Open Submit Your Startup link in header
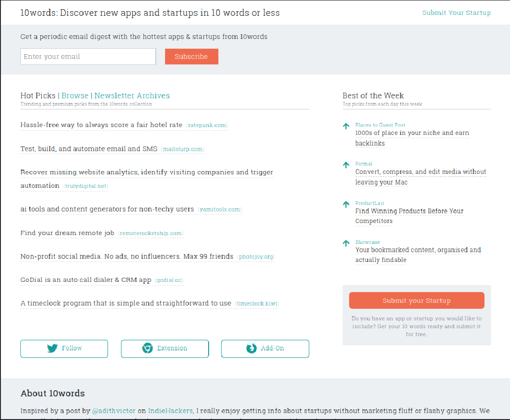Image resolution: width=510 pixels, height=420 pixels. [x=456, y=13]
